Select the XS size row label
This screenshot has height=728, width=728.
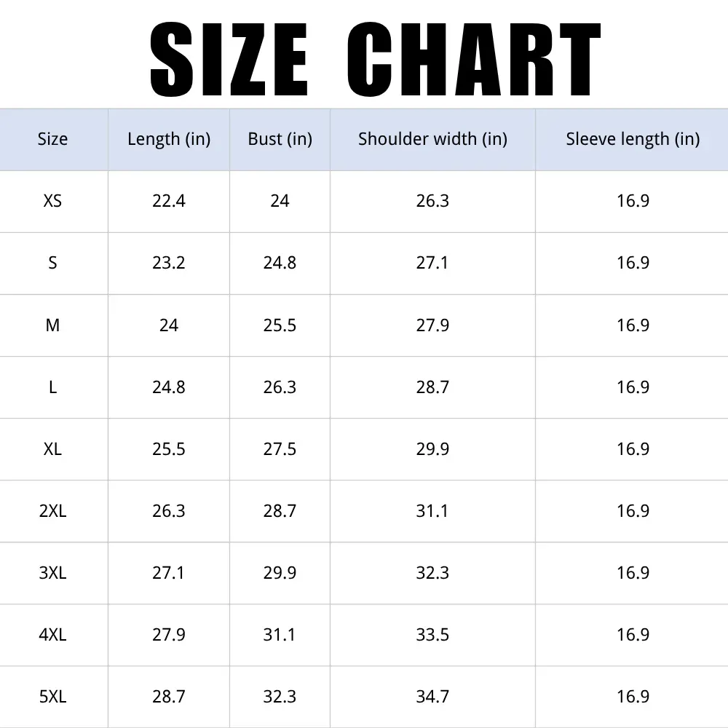pyautogui.click(x=52, y=201)
